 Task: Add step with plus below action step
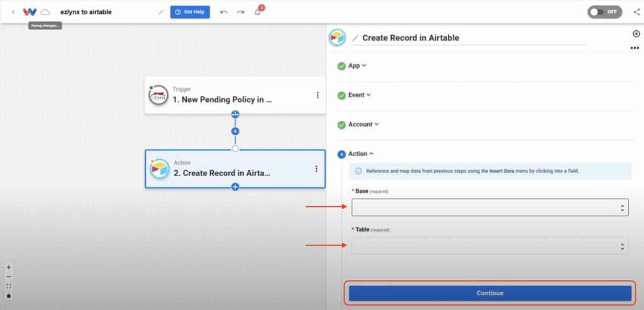click(x=235, y=187)
